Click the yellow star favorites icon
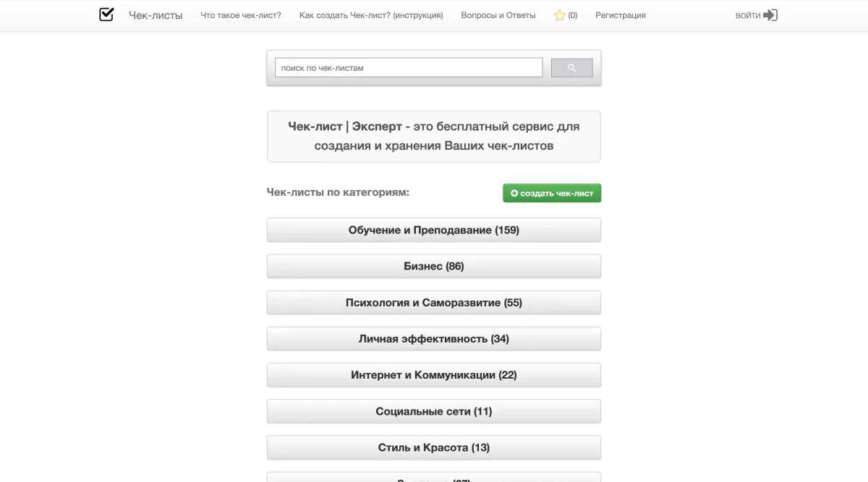Viewport: 868px width, 482px height. pos(559,15)
